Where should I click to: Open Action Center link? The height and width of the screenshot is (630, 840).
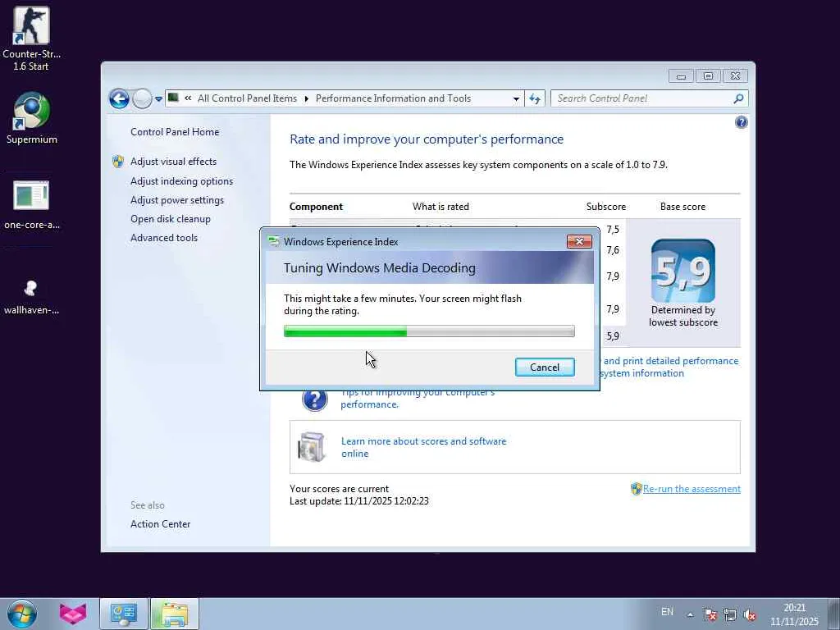click(160, 524)
